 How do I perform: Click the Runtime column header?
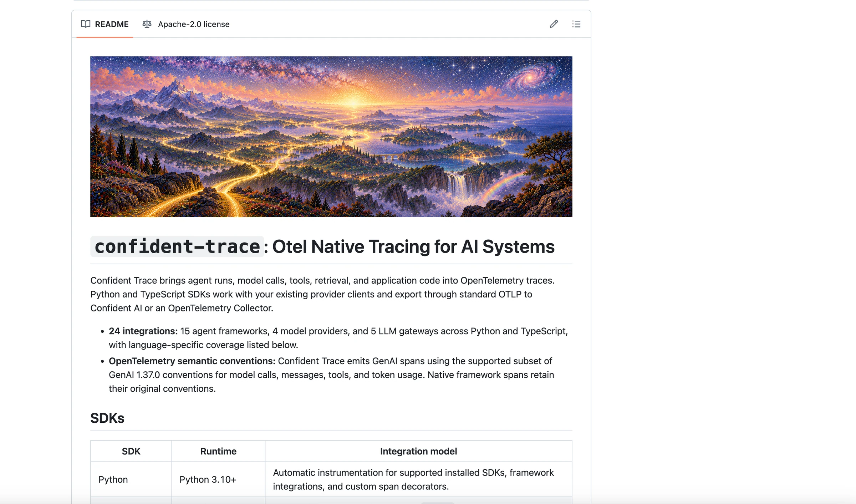[218, 451]
